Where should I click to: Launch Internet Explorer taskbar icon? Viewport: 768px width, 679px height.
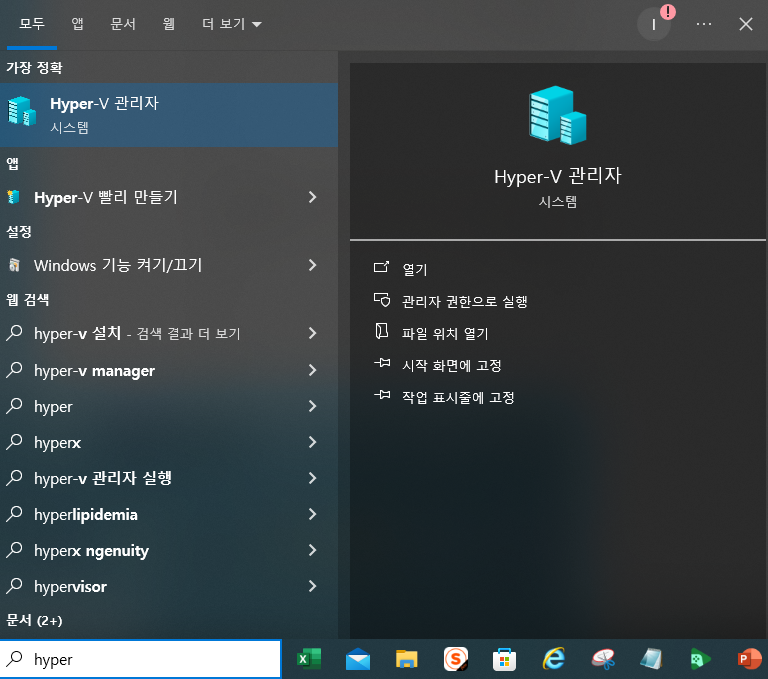pos(553,659)
